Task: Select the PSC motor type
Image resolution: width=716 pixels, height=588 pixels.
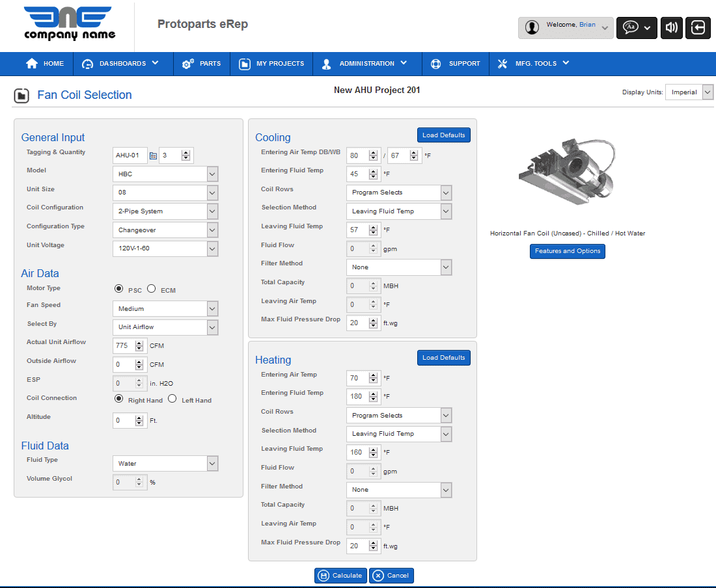Action: [x=118, y=289]
